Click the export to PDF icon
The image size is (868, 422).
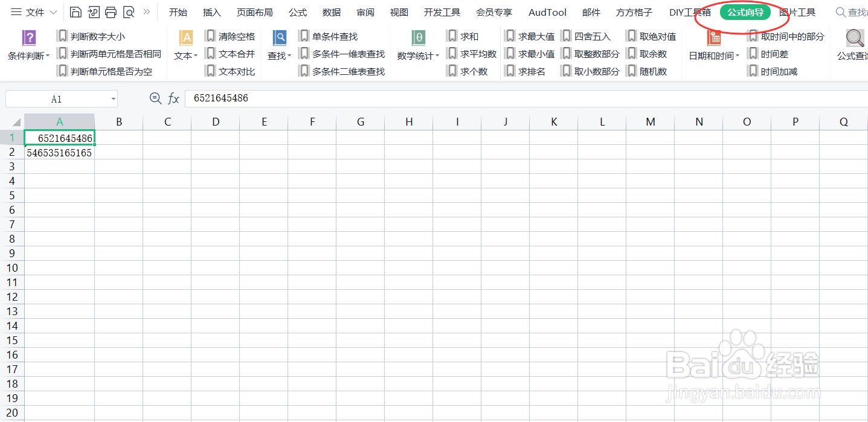click(x=93, y=12)
